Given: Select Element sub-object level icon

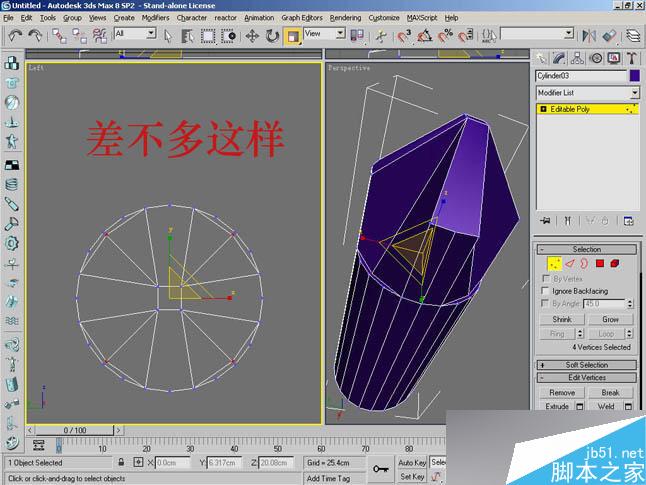Looking at the screenshot, I should [x=615, y=263].
